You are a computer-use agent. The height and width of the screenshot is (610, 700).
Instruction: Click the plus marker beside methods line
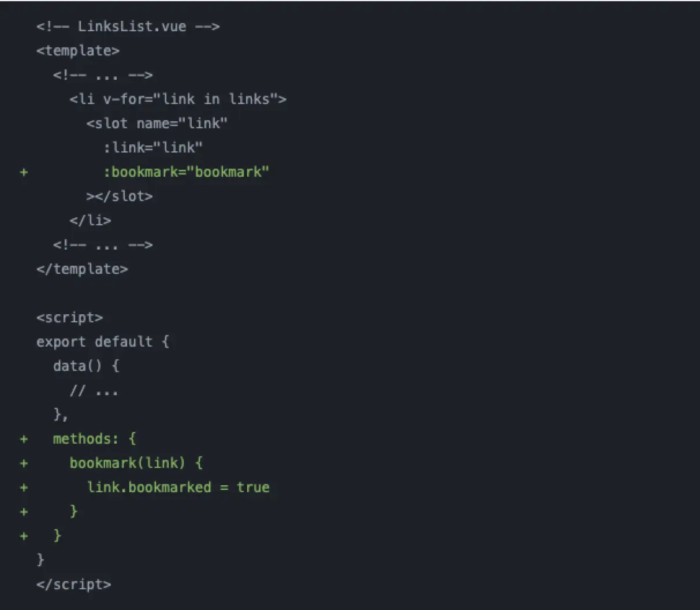[24, 439]
